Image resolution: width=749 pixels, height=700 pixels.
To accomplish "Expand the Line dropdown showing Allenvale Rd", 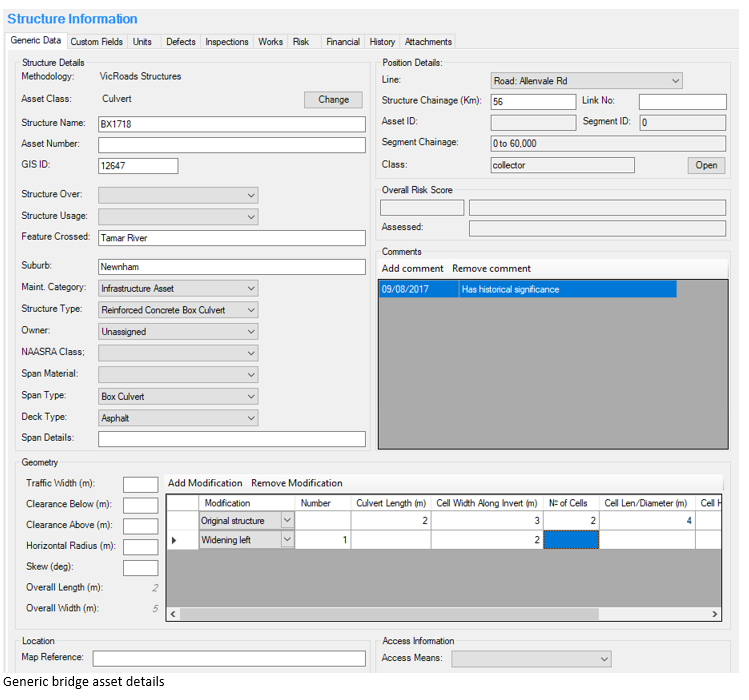I will 676,81.
